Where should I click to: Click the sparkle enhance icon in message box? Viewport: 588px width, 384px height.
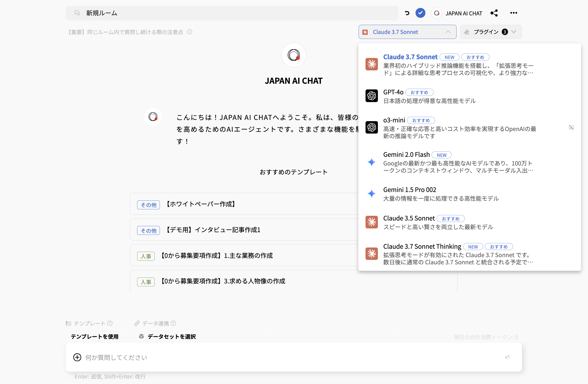click(508, 357)
